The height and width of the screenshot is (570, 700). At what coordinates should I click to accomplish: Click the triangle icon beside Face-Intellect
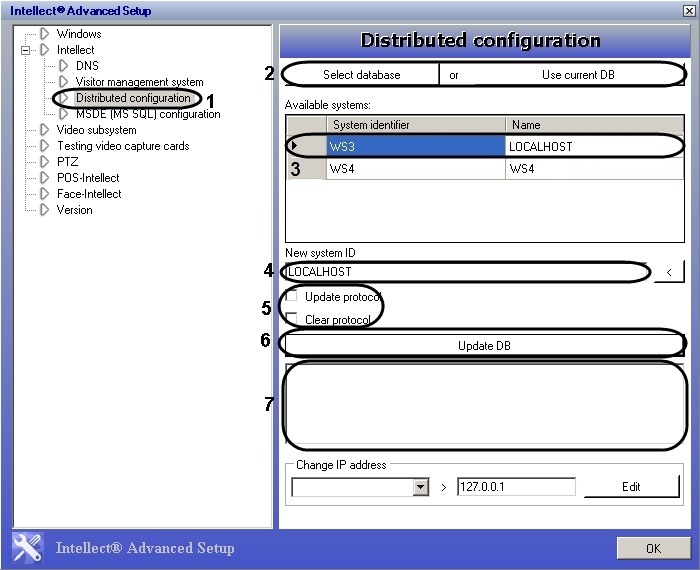(x=44, y=194)
